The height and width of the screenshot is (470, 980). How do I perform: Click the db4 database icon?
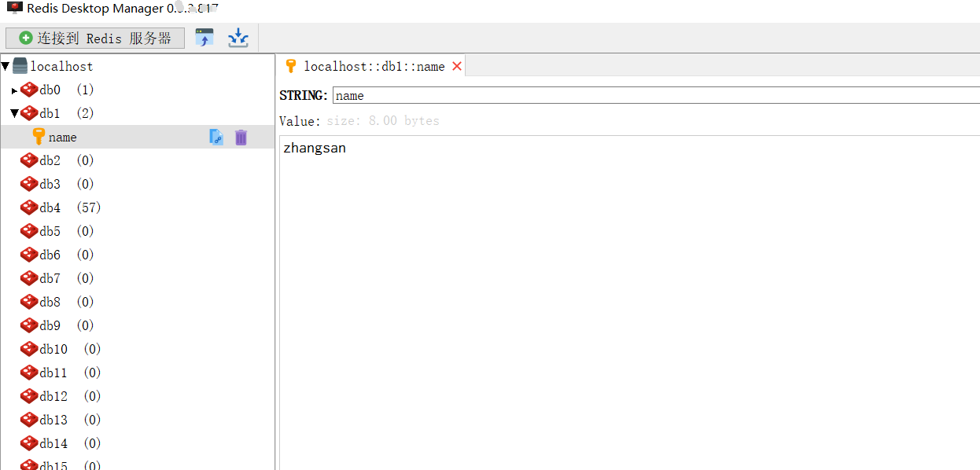point(29,207)
